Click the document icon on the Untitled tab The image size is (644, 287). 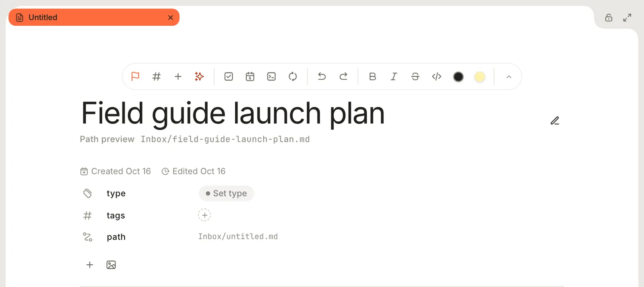(x=19, y=17)
